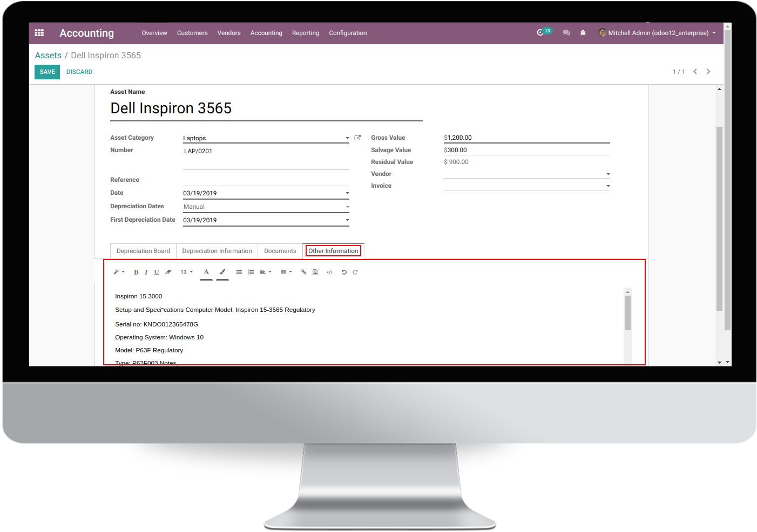Click the Serial no line in notes

tap(157, 325)
